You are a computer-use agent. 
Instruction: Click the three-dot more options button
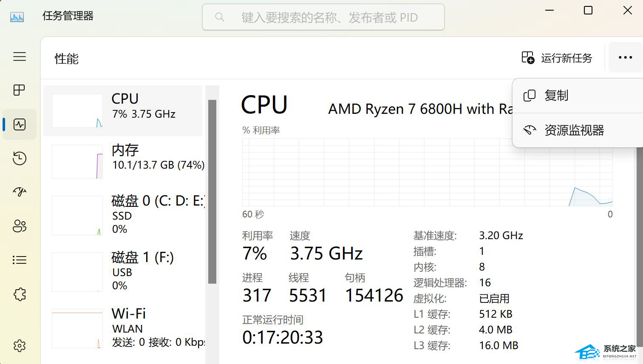[625, 57]
